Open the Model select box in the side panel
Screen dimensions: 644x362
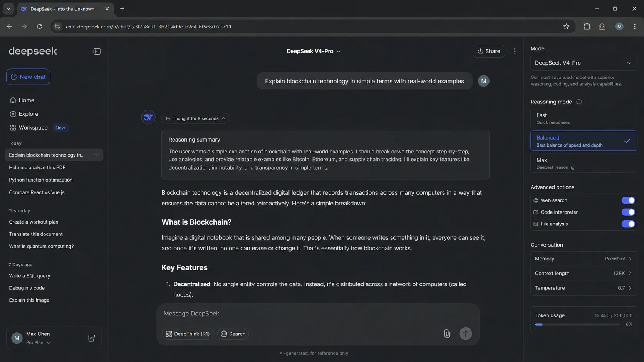point(584,63)
